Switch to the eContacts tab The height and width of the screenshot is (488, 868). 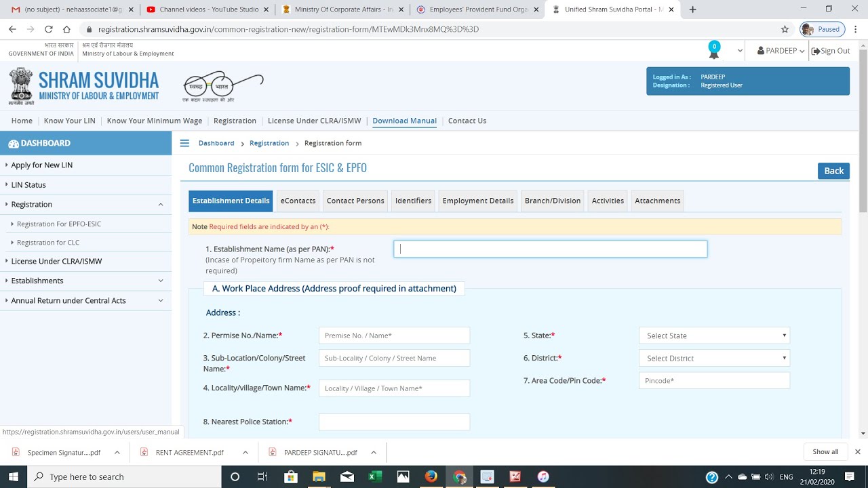point(298,201)
